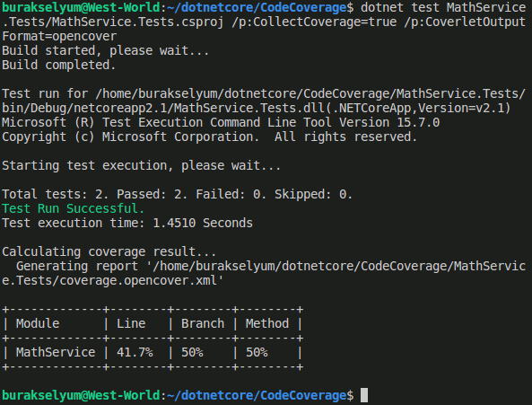Click the 41.7% line coverage value
Viewport: 532px width, 405px height.
point(135,352)
